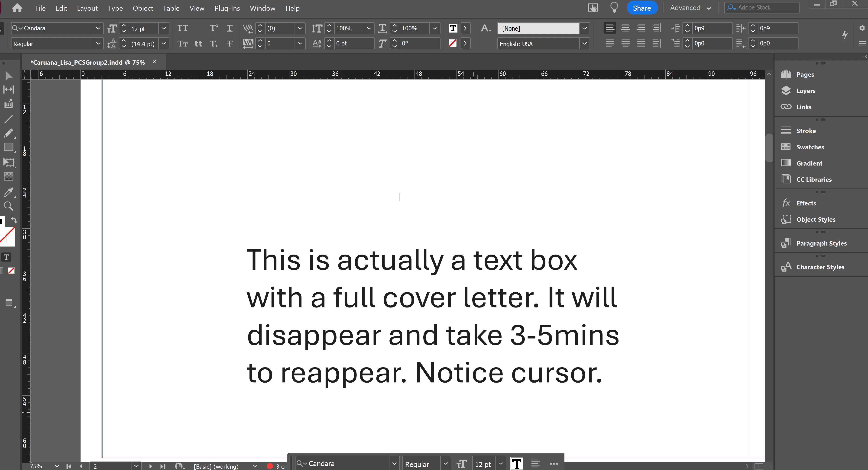Toggle All Caps formatting
The height and width of the screenshot is (470, 868).
pyautogui.click(x=183, y=28)
